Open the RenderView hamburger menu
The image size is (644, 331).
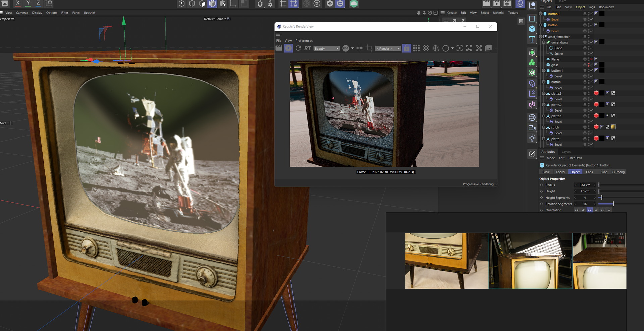click(278, 34)
